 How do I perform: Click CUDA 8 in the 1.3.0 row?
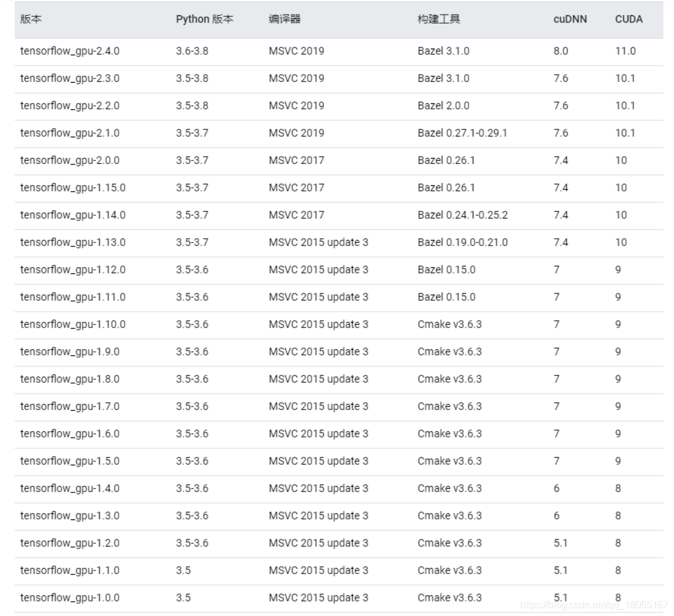[x=617, y=516]
